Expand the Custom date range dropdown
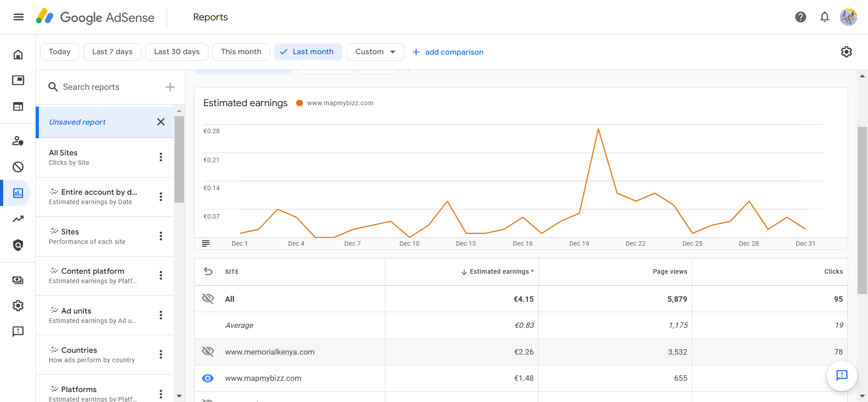This screenshot has height=402, width=868. (375, 52)
